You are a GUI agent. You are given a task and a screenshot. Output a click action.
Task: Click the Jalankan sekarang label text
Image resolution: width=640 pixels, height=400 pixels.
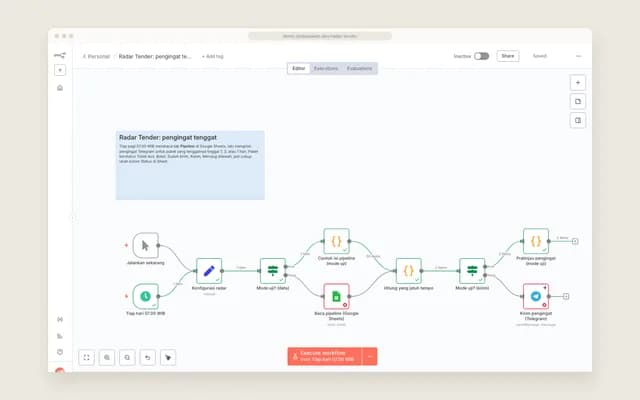click(x=145, y=263)
